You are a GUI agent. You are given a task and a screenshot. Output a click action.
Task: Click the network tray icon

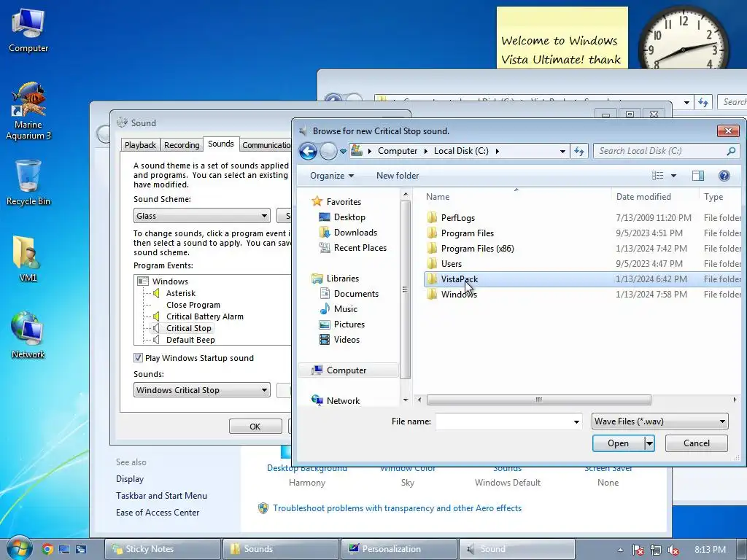pos(656,550)
